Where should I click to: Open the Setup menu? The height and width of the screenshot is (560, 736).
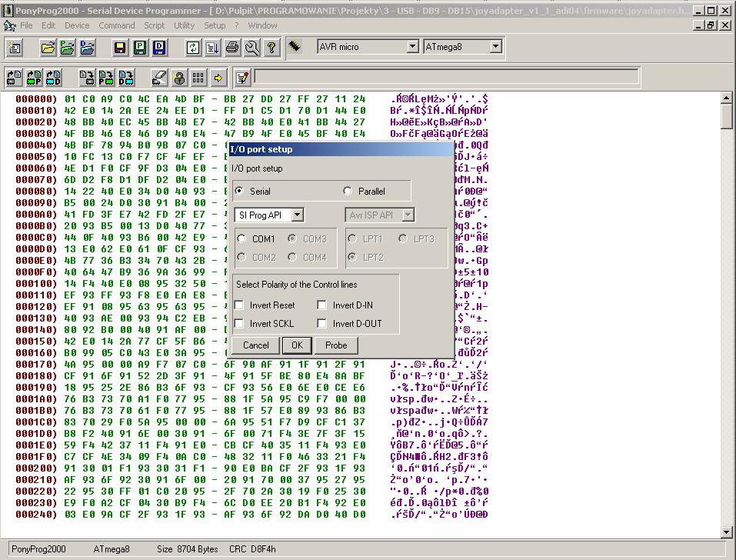215,25
